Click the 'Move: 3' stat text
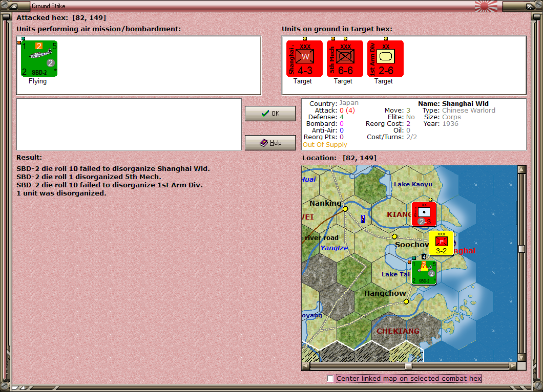 397,111
